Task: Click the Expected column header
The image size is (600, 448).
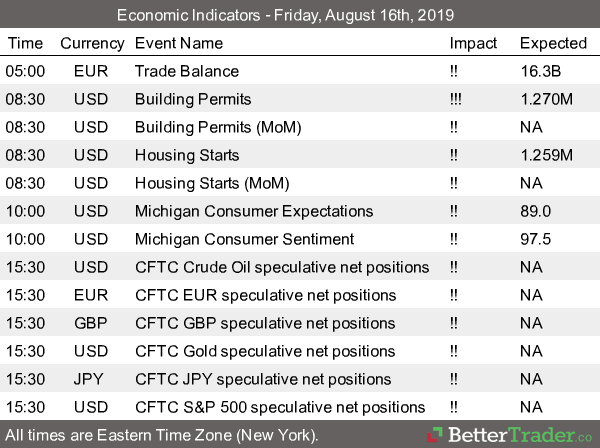Action: tap(553, 43)
